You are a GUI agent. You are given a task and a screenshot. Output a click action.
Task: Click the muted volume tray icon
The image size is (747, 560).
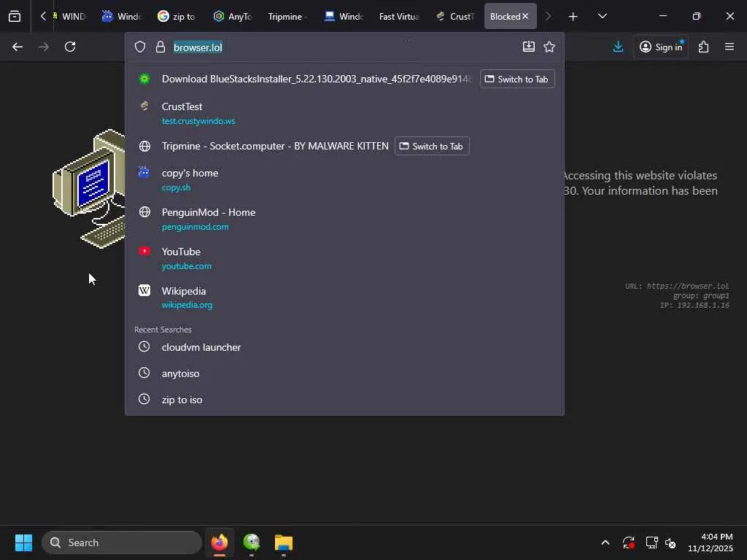point(671,542)
